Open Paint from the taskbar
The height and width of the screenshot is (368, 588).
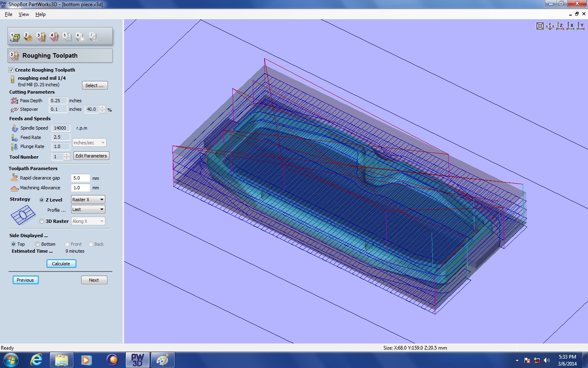pyautogui.click(x=163, y=360)
